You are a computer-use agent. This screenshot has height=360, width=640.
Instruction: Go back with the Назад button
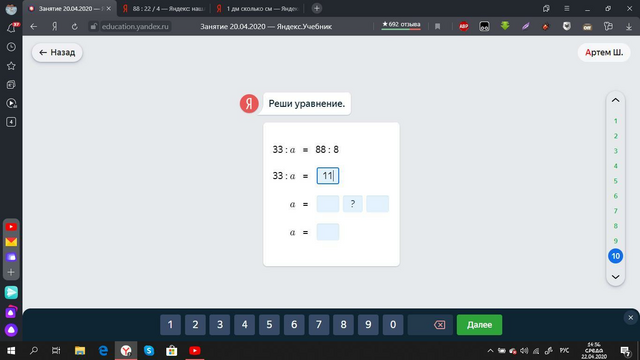[x=57, y=53]
